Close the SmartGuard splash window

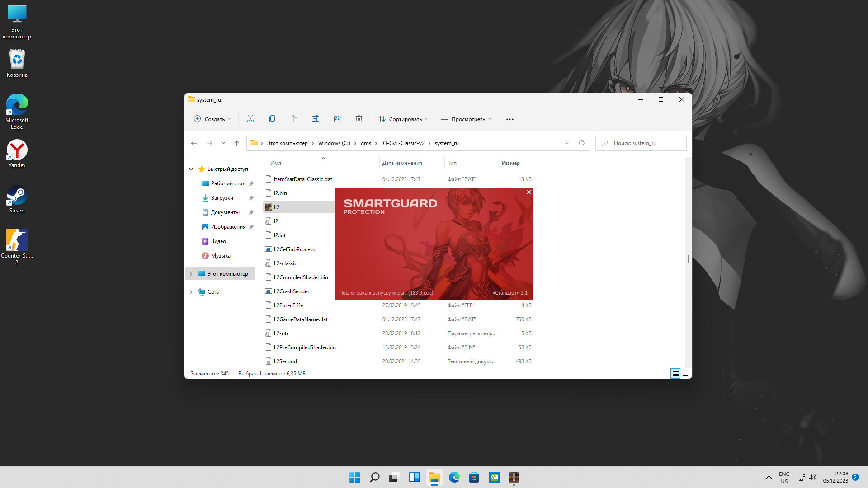pos(529,192)
